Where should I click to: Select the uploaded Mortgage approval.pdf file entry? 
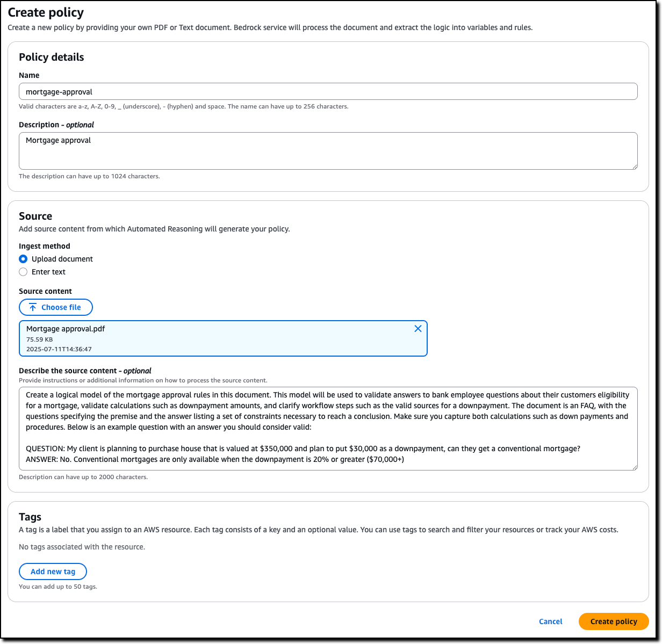pos(215,338)
